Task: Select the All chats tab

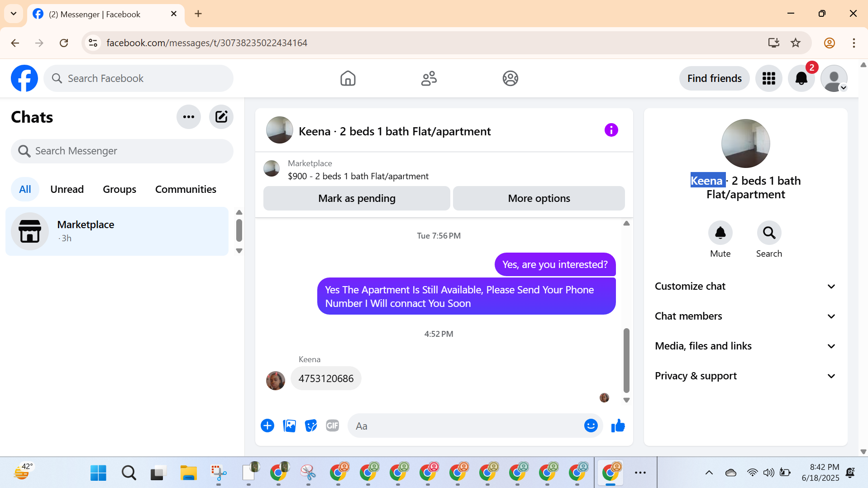Action: [25, 189]
